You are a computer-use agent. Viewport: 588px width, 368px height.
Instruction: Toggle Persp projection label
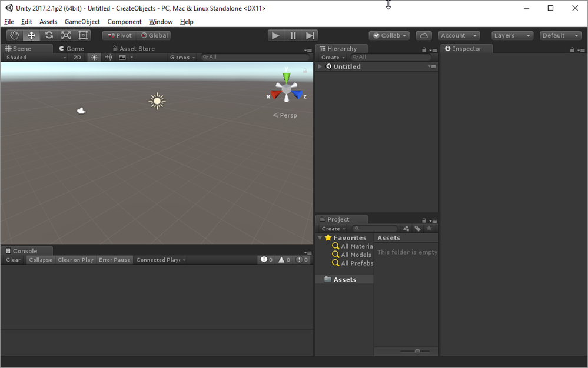[285, 115]
